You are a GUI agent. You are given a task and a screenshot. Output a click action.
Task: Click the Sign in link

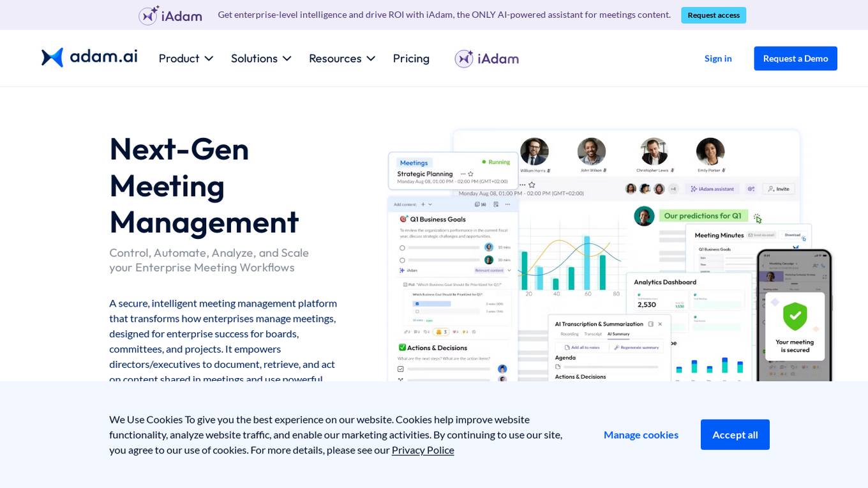coord(718,59)
